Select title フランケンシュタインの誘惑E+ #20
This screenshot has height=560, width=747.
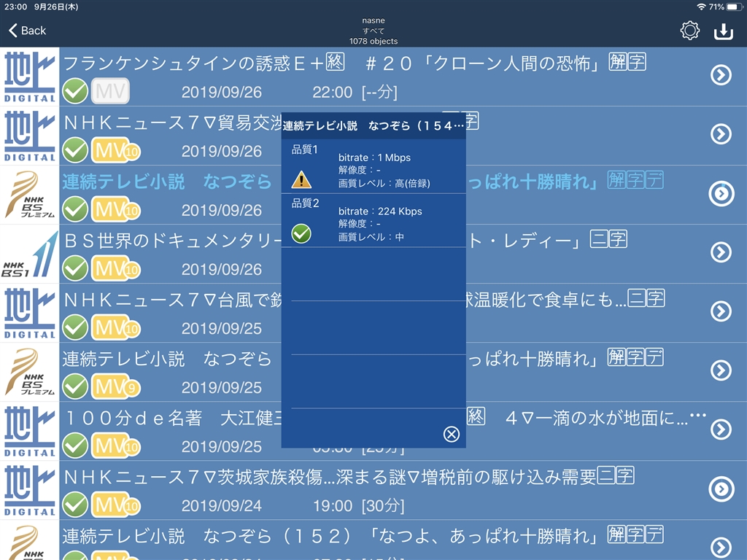[x=355, y=63]
